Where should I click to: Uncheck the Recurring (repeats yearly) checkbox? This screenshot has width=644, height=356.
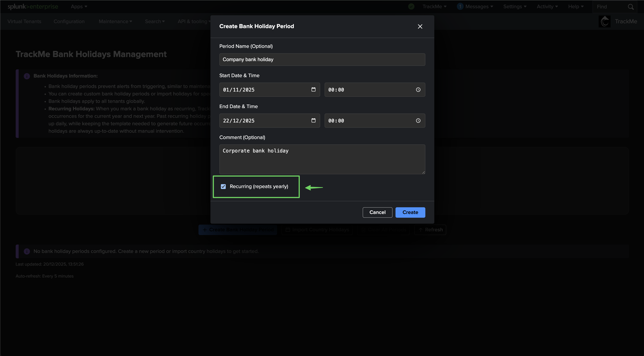point(223,187)
